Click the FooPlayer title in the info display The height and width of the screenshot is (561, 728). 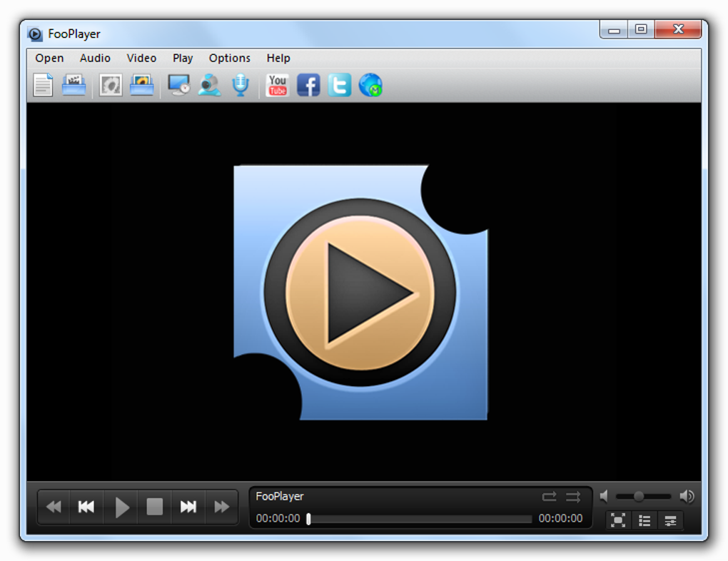tap(280, 497)
